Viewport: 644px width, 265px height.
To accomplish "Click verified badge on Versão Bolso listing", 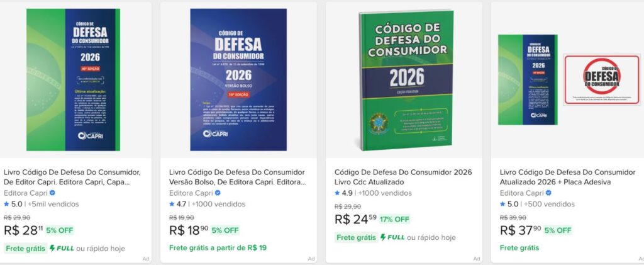I will pyautogui.click(x=218, y=193).
